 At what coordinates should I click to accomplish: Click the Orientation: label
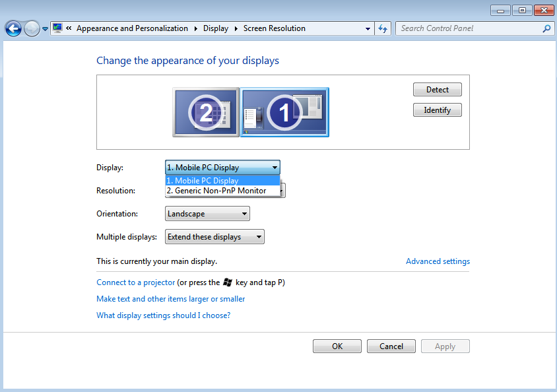coord(117,214)
